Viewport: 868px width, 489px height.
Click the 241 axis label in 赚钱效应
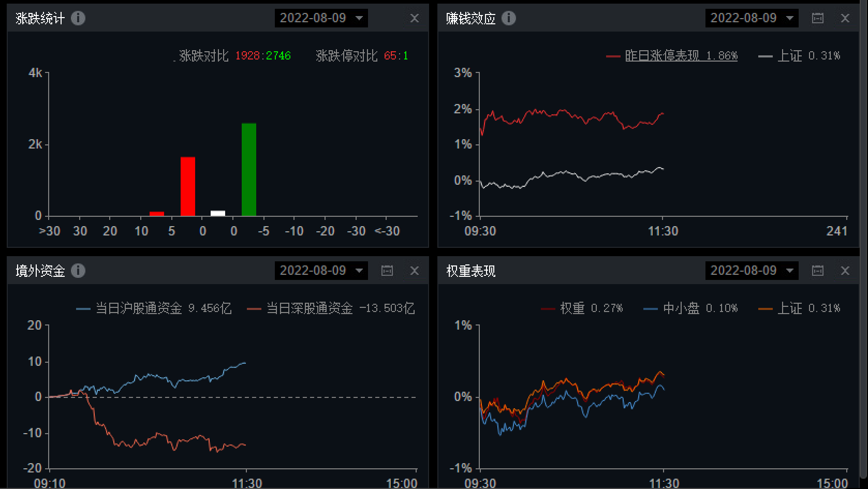(837, 231)
